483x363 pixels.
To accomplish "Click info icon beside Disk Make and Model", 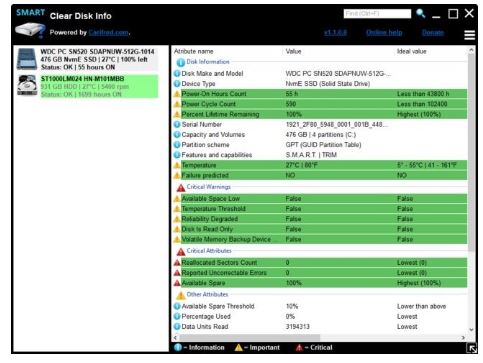I will pyautogui.click(x=177, y=73).
